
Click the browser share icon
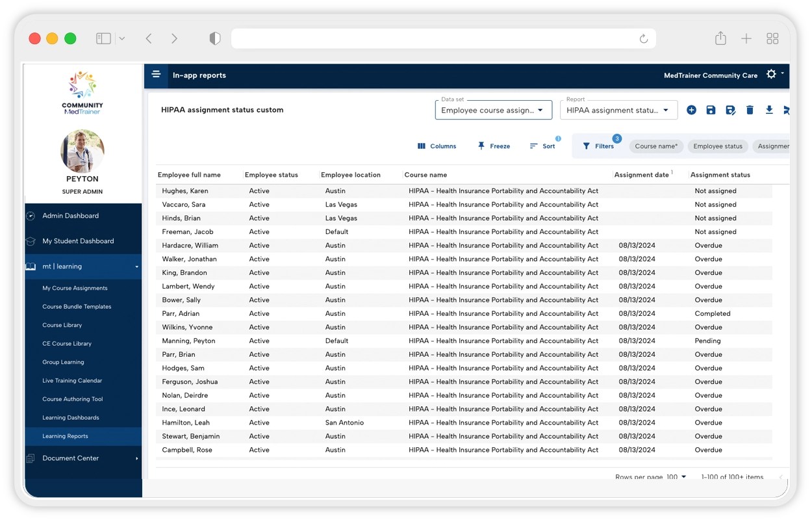point(720,39)
